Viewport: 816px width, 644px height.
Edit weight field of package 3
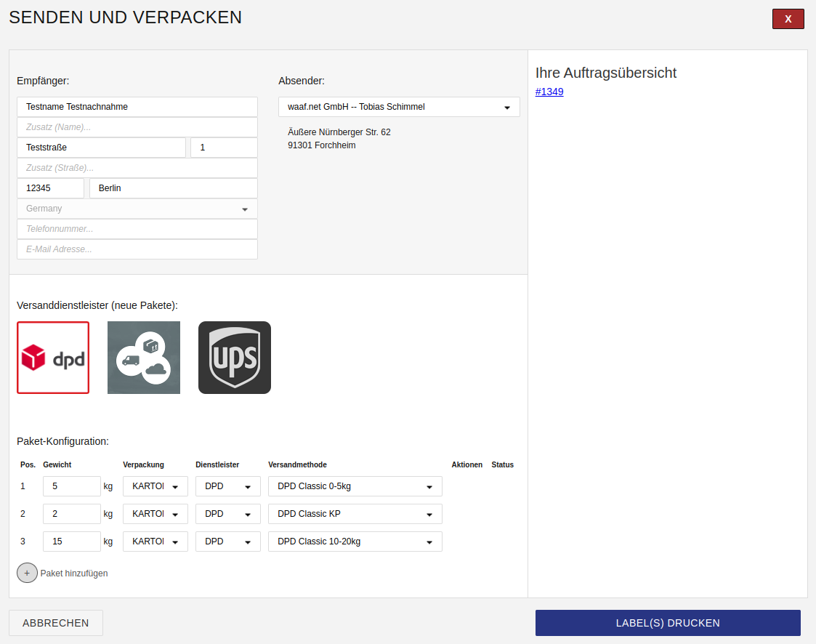[72, 542]
